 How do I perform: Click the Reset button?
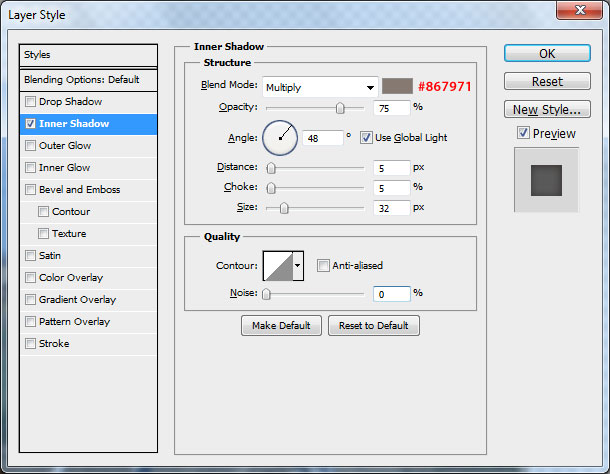coord(547,81)
